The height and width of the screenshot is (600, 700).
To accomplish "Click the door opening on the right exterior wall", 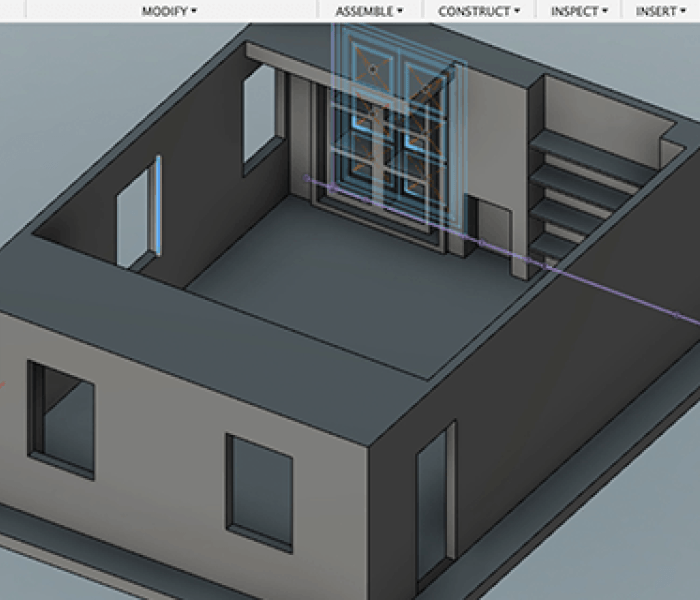I will 434,500.
